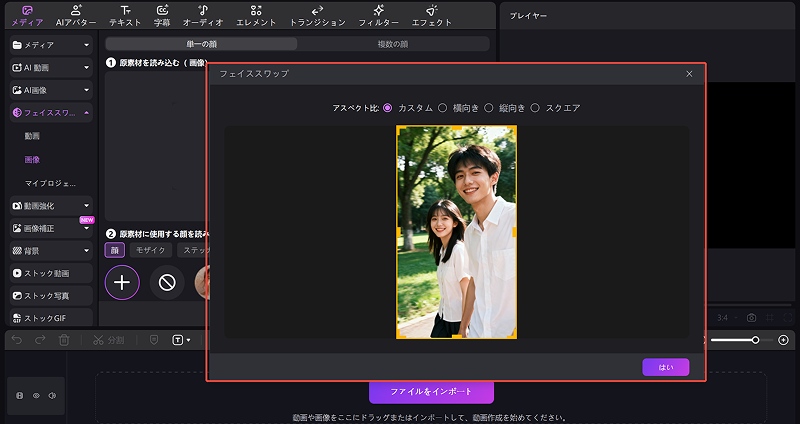
Task: Redo the action in the timeline toolbar
Action: (40, 340)
